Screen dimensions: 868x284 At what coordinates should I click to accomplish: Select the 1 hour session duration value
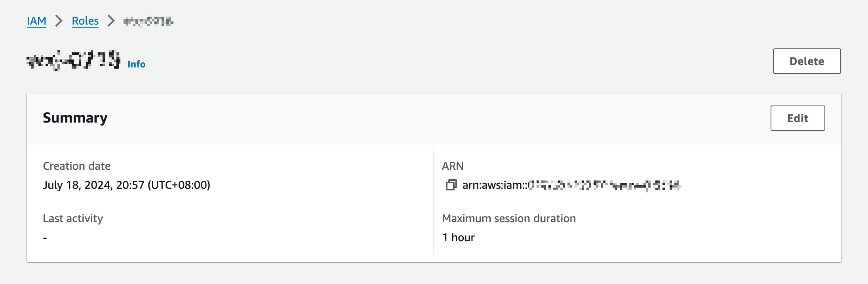click(x=458, y=237)
